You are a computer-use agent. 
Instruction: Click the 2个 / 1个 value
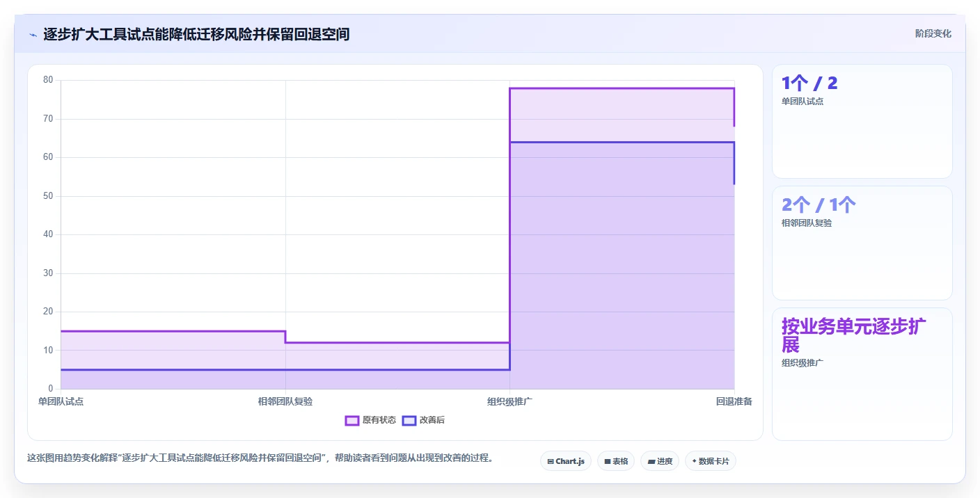click(x=819, y=205)
